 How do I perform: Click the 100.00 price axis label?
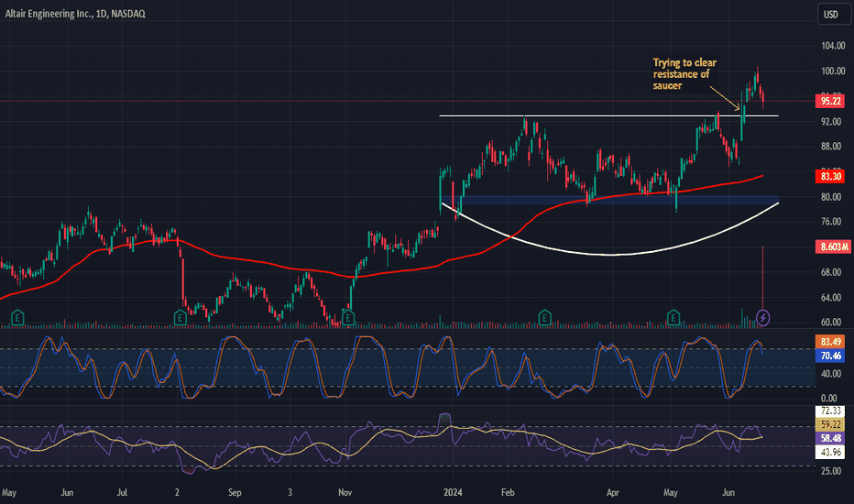tap(833, 71)
